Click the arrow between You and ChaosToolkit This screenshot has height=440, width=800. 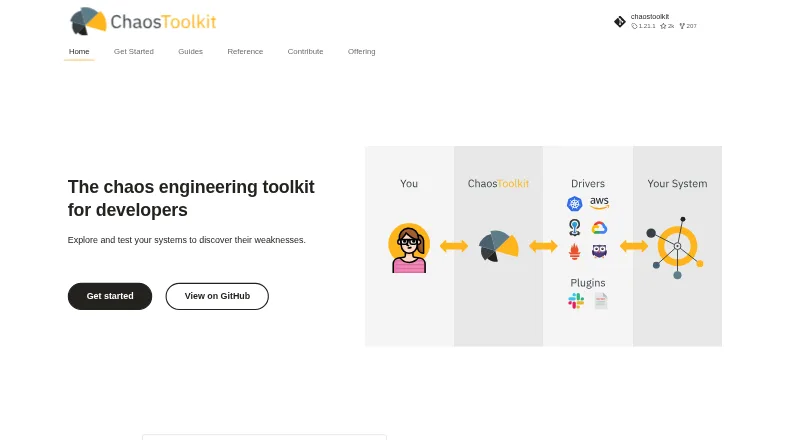(x=454, y=246)
